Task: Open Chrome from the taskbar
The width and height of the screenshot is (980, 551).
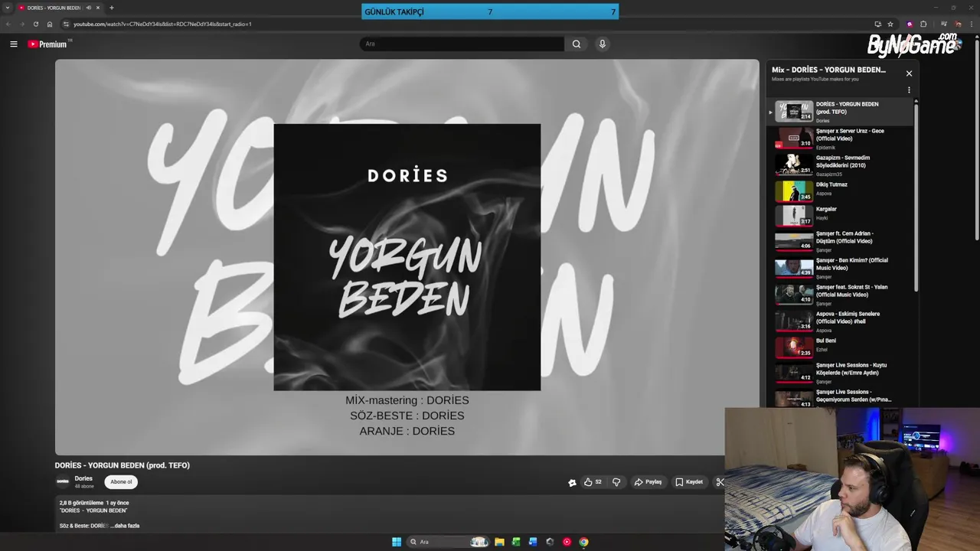Action: (583, 542)
